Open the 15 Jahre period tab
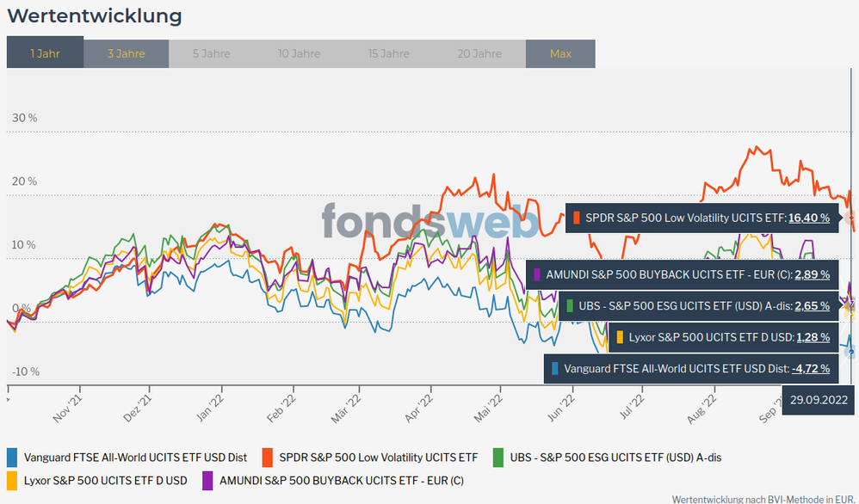 click(389, 53)
